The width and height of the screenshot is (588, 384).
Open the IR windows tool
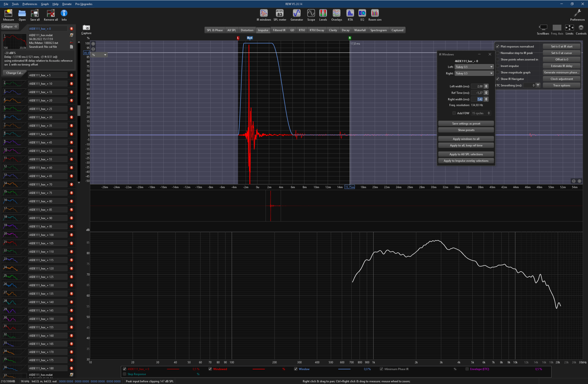tap(264, 15)
